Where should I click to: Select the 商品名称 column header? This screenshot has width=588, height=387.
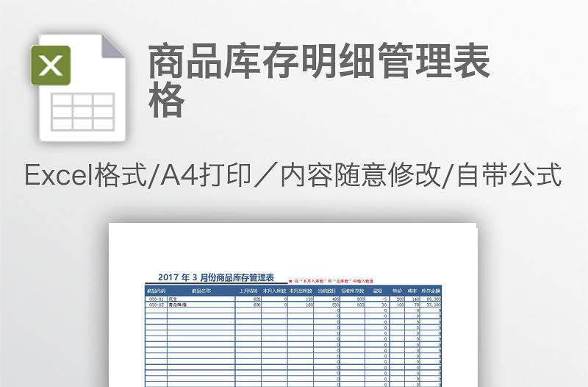[x=201, y=291]
